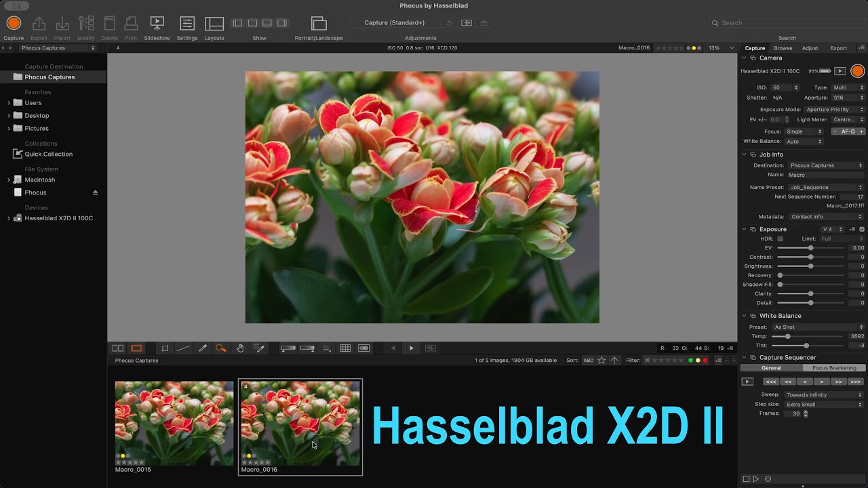Select Quick Collection in sidebar
The width and height of the screenshot is (868, 488).
click(x=49, y=154)
